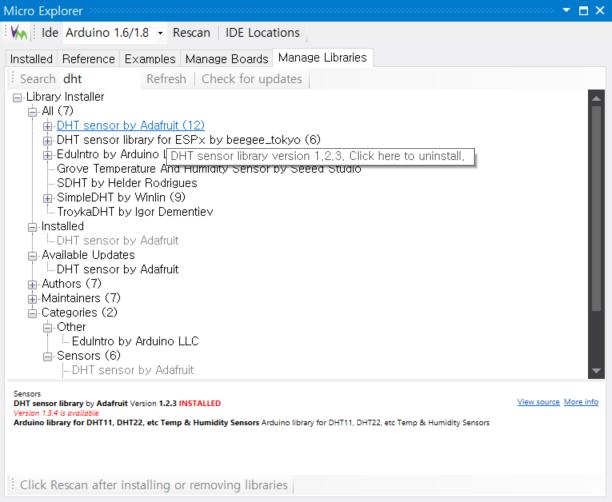Select DHT sensor by Adafruit under Sensors

[x=133, y=370]
